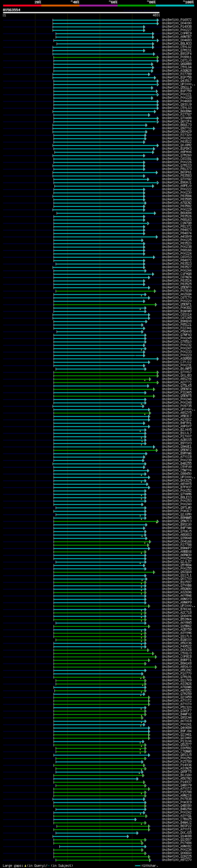Click the alignment bar for UniRef100_B8LN33
Viewport: 197px width, 868px height.
pyautogui.click(x=105, y=44)
